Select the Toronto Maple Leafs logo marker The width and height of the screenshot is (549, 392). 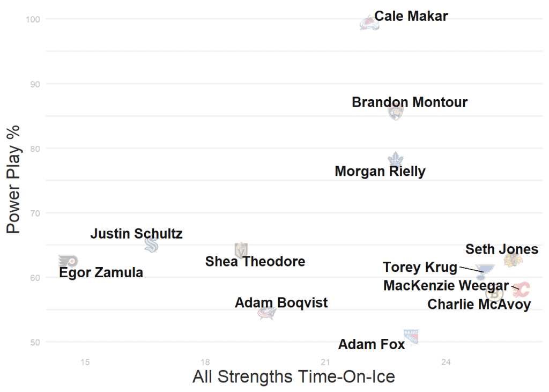(396, 159)
